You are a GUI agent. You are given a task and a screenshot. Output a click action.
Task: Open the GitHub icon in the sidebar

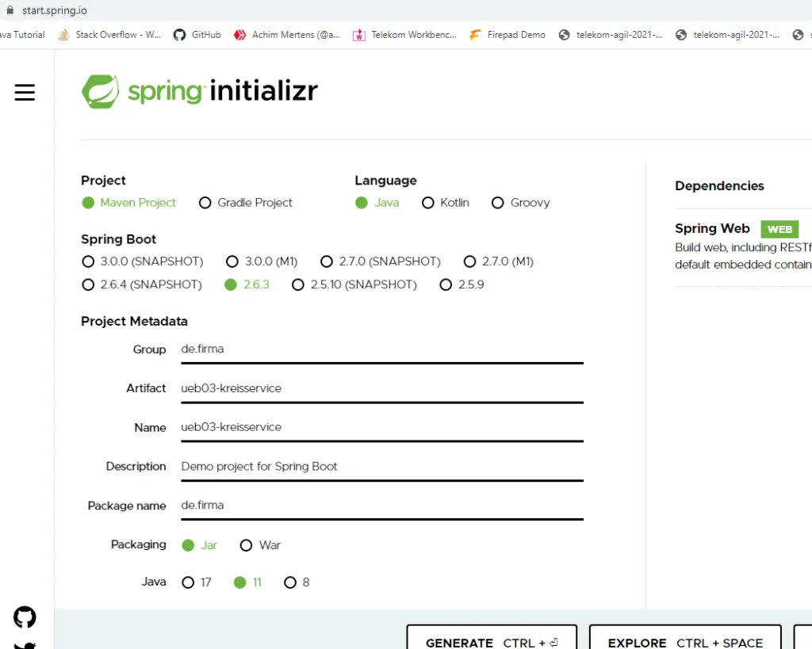(25, 617)
